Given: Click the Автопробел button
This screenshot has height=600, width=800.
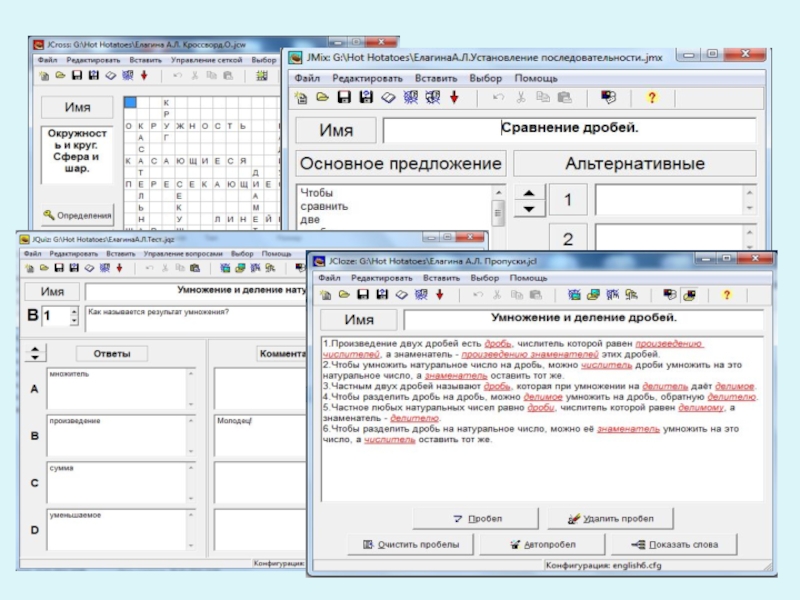Looking at the screenshot, I should (542, 545).
